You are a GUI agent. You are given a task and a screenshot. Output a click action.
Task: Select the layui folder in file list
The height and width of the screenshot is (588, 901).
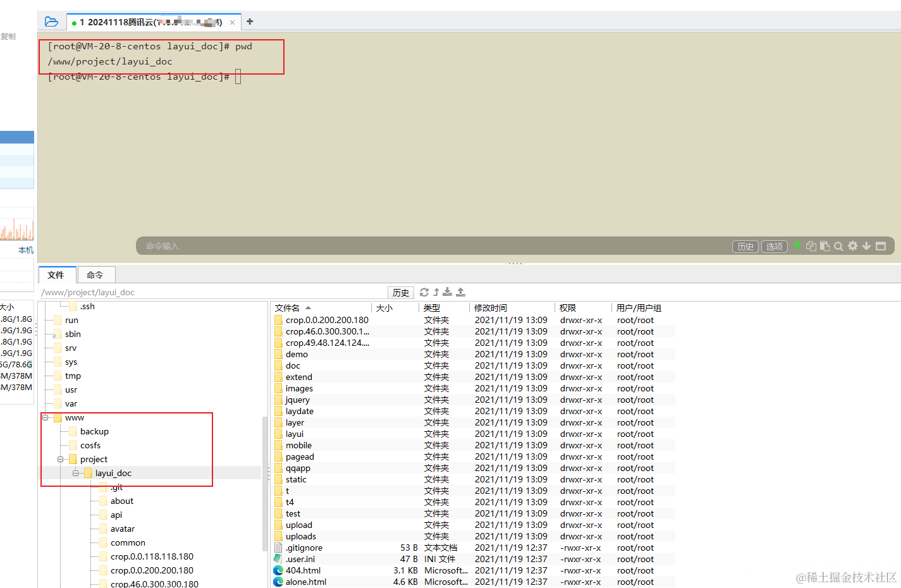(294, 434)
